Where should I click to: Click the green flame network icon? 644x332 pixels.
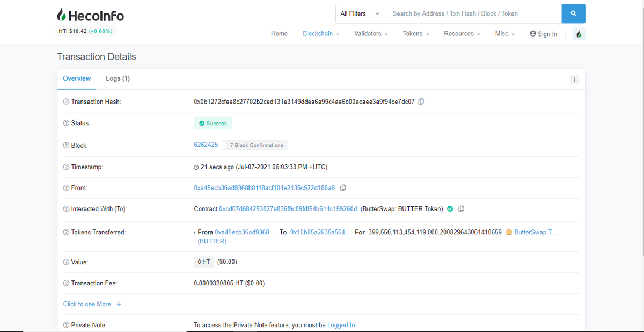(579, 34)
